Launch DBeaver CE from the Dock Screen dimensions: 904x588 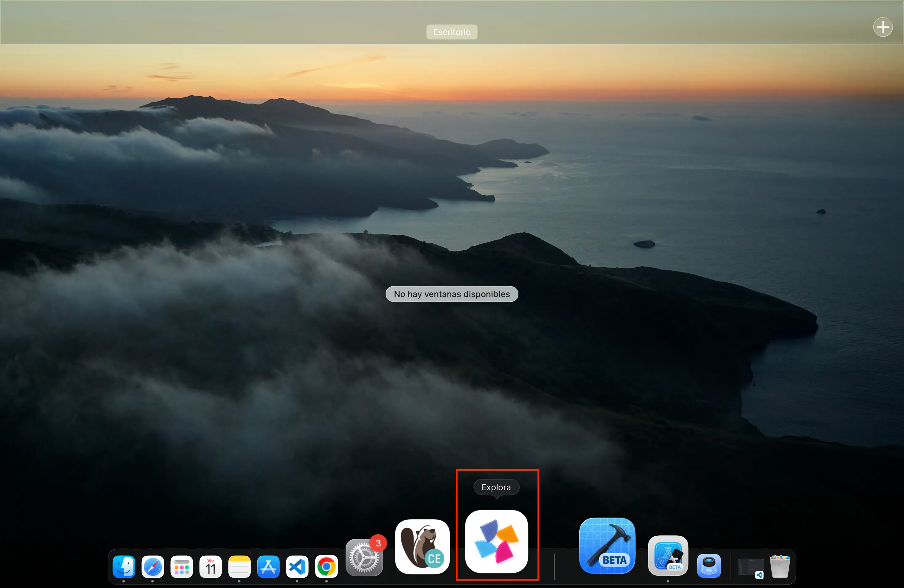coord(422,546)
